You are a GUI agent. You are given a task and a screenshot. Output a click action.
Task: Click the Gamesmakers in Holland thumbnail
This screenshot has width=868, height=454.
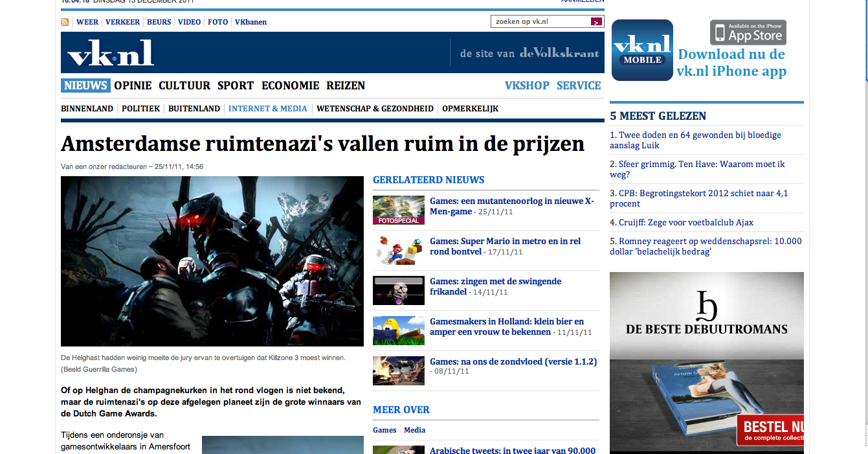pos(399,330)
